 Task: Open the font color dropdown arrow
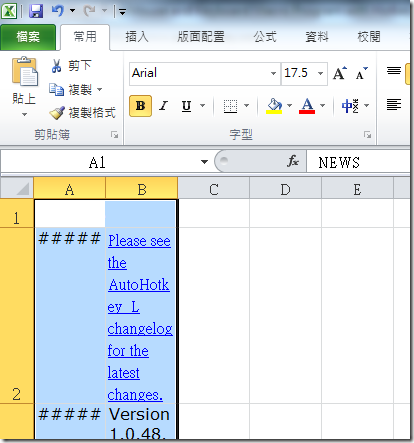322,106
